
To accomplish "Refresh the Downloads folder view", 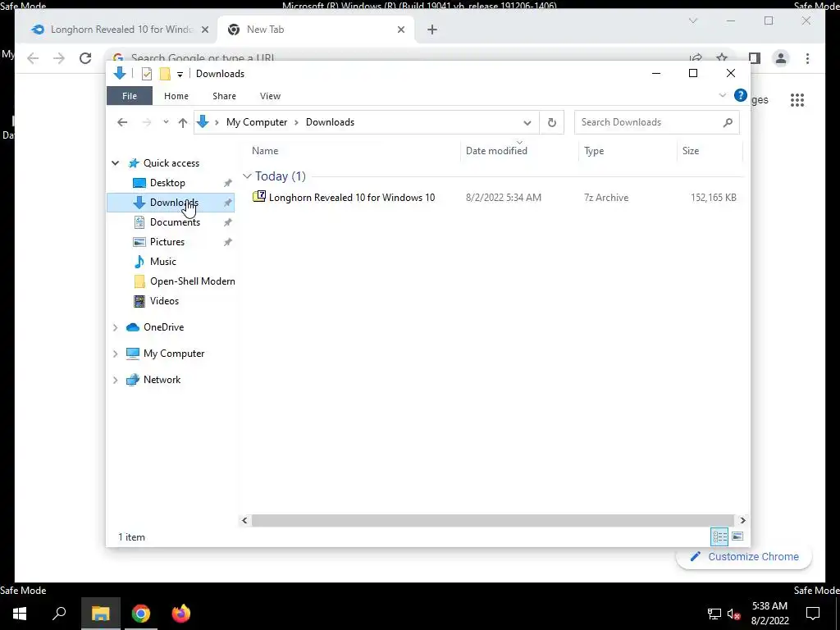I will [552, 123].
